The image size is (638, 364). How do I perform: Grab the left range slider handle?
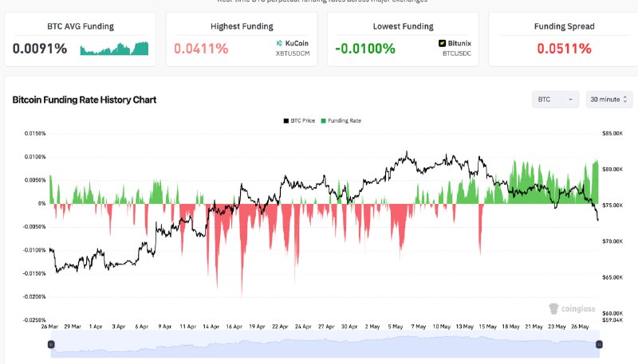(51, 345)
